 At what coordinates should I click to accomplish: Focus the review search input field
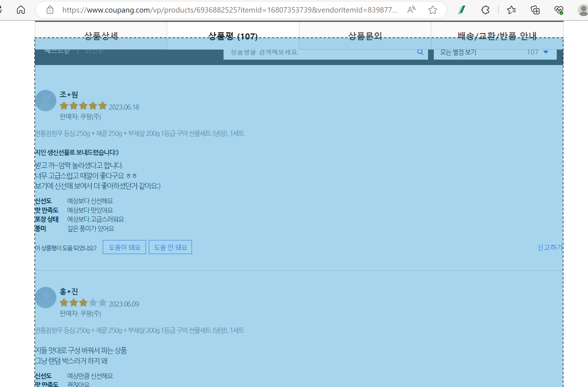(x=326, y=52)
